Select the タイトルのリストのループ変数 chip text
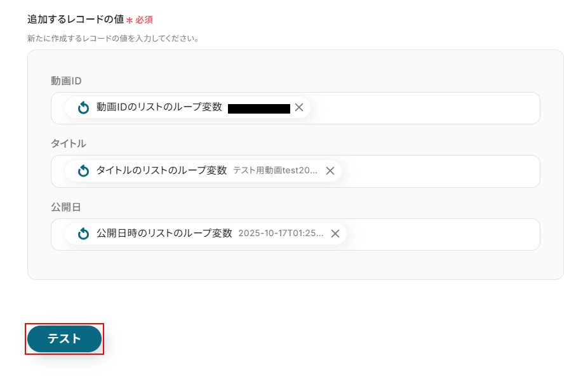Viewport: 588px width, 377px height. [x=161, y=170]
